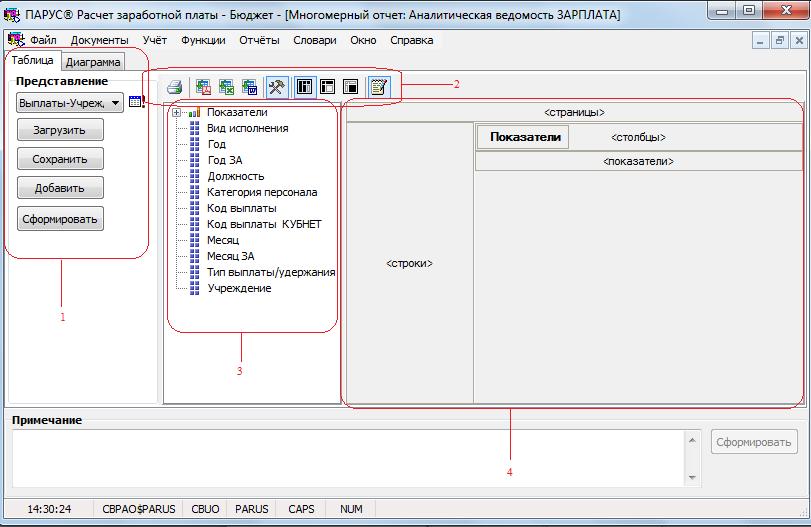This screenshot has height=527, width=811.
Task: Toggle the settings wrench-and-hammer icon
Action: pos(277,87)
